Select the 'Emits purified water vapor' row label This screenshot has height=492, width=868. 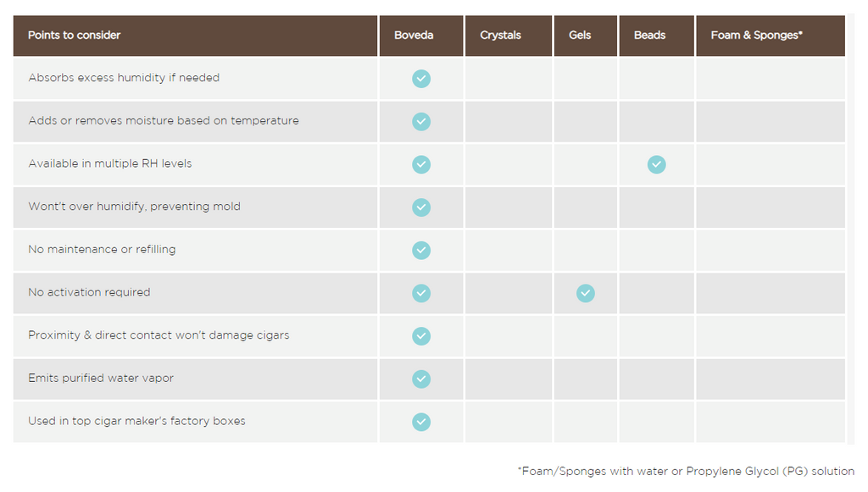pos(101,379)
